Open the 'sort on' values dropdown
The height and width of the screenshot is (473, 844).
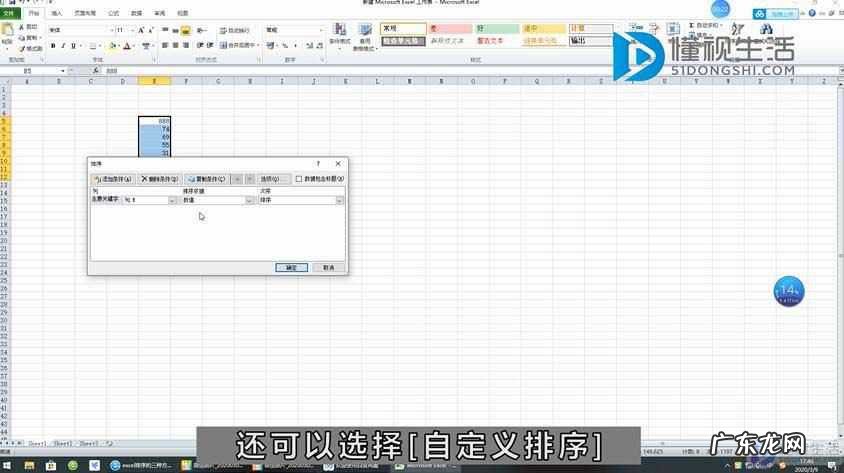249,200
